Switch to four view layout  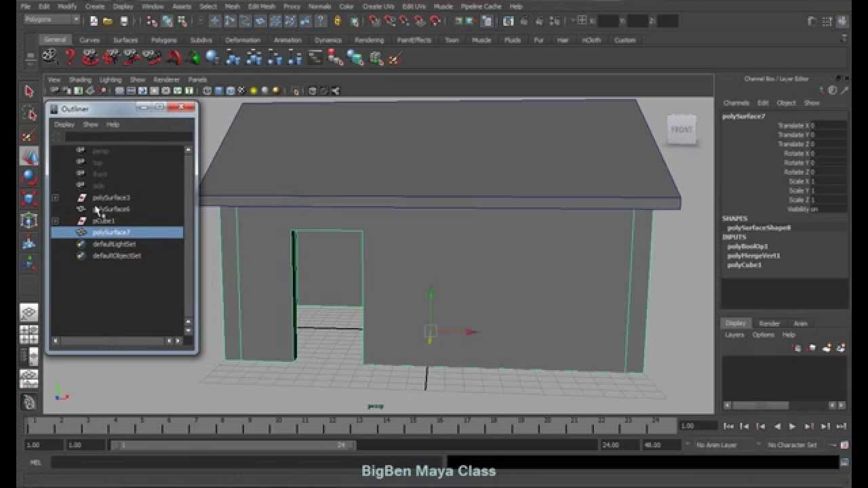[x=28, y=334]
